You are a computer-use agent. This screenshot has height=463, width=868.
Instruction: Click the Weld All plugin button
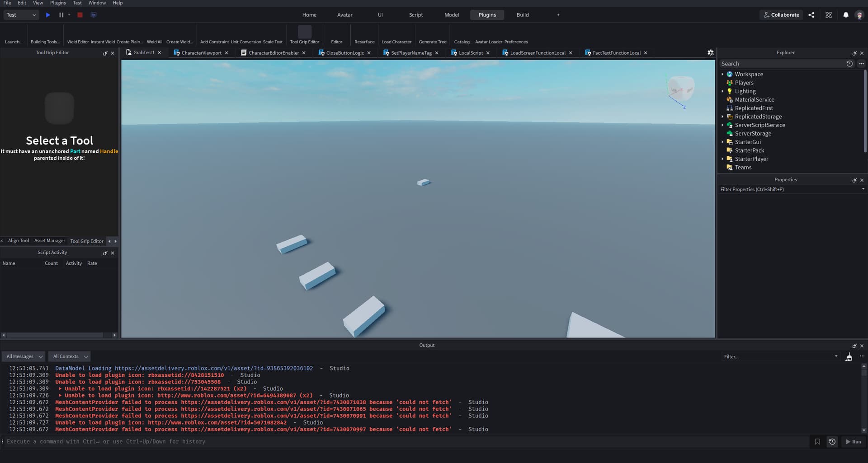click(x=155, y=35)
